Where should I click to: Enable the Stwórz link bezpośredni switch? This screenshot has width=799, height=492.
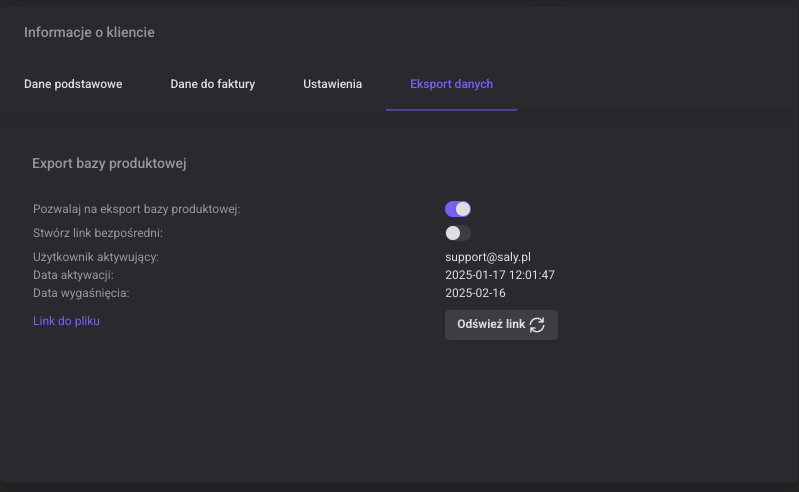(458, 233)
